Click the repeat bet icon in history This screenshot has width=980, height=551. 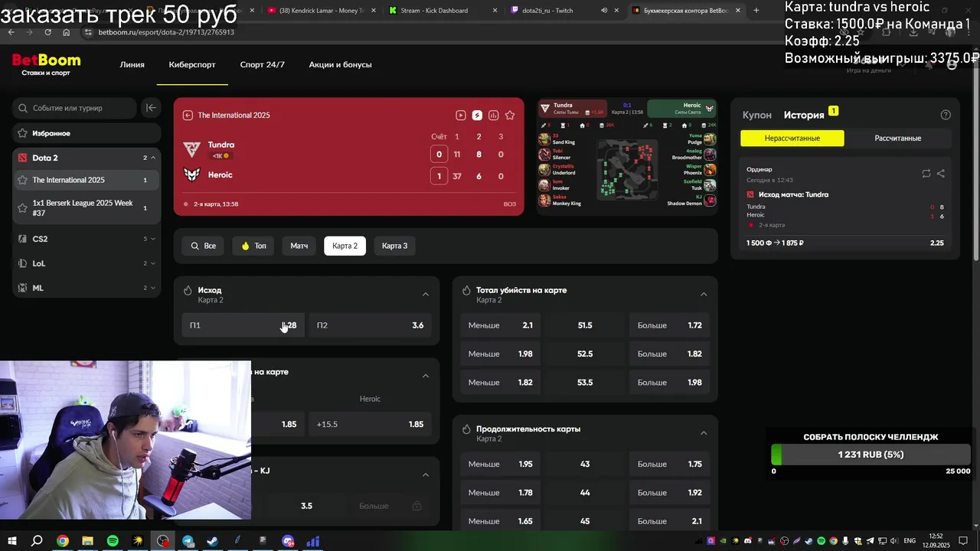coord(926,174)
